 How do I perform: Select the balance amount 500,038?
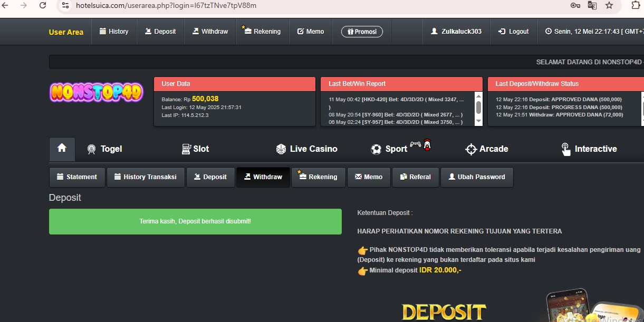(205, 99)
